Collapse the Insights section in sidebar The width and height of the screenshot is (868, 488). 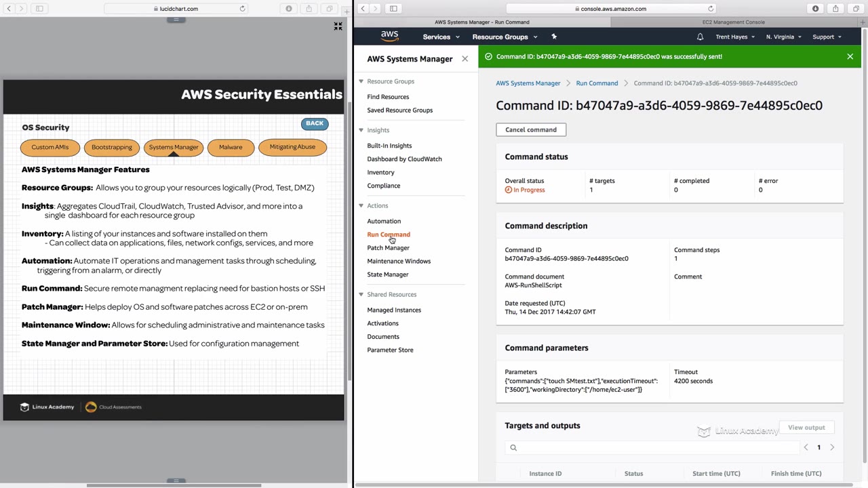[361, 130]
